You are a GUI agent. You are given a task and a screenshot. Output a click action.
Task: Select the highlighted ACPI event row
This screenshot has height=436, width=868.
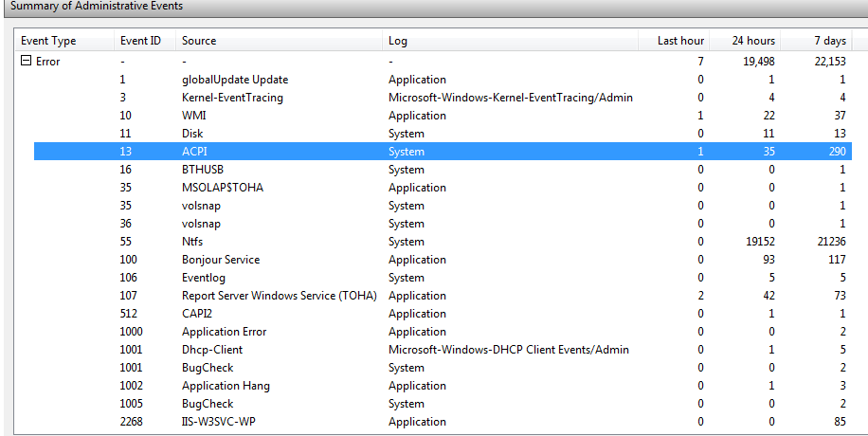tap(195, 152)
